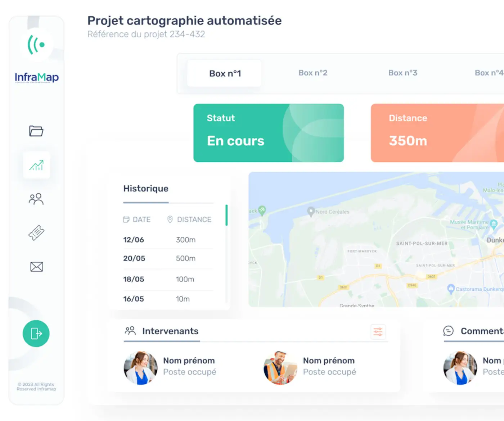Open the folder icon in sidebar

coord(36,131)
